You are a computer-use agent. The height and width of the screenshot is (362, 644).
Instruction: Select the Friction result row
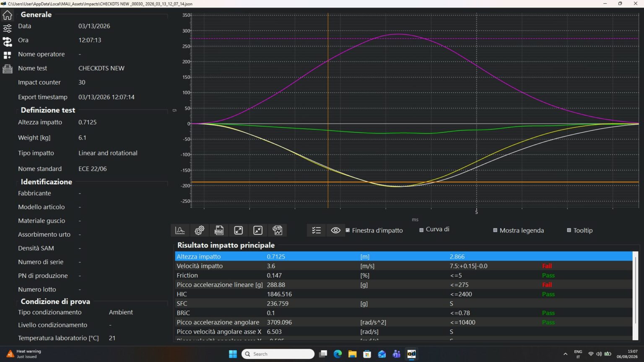[404, 275]
